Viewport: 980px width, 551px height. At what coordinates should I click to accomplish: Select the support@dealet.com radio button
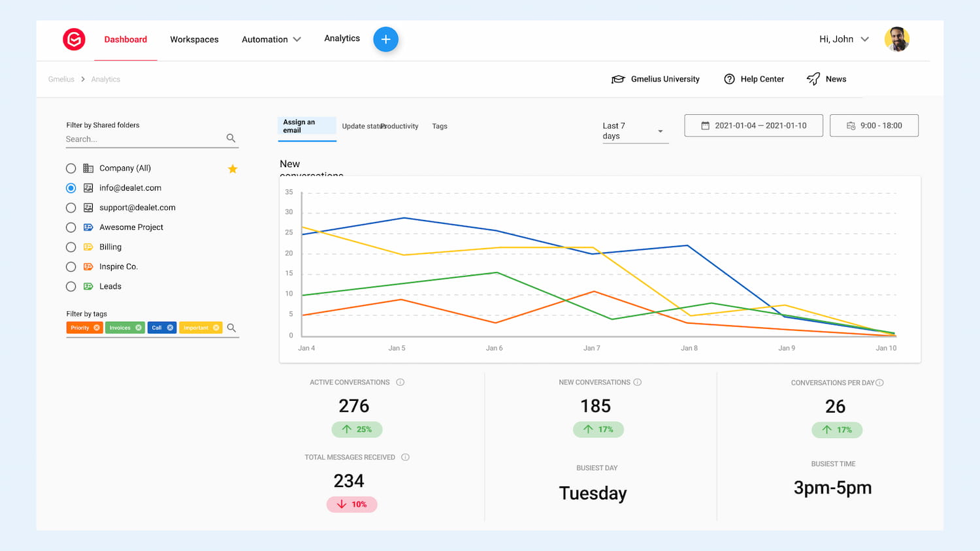point(71,208)
